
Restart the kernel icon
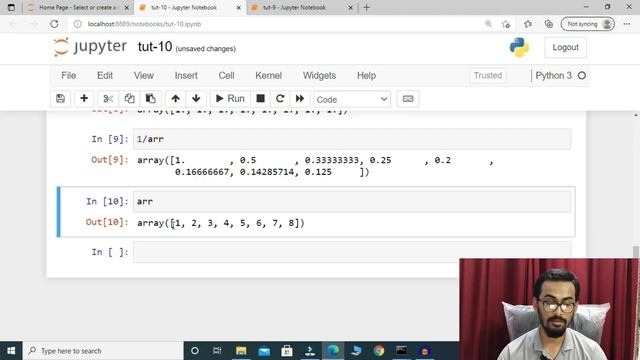point(280,99)
